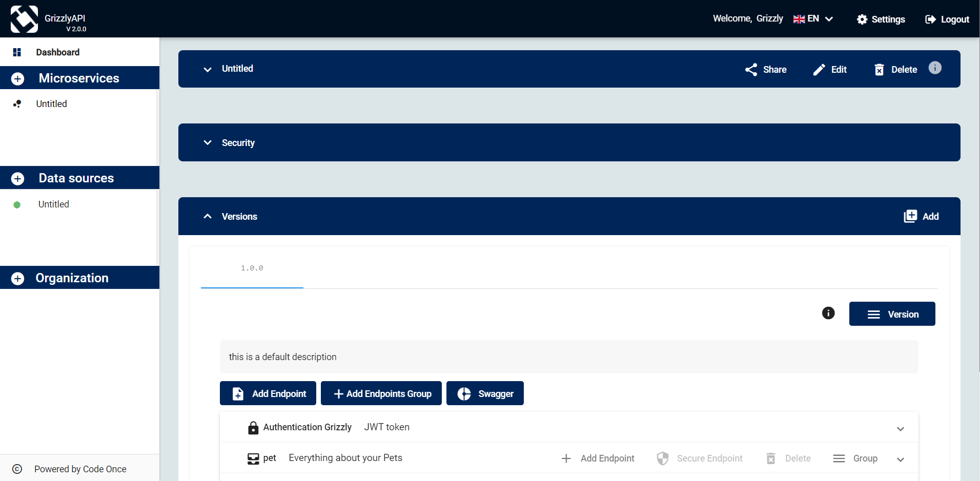Screen dimensions: 980x481
Task: Click Add label in Versions header
Action: [x=931, y=217]
